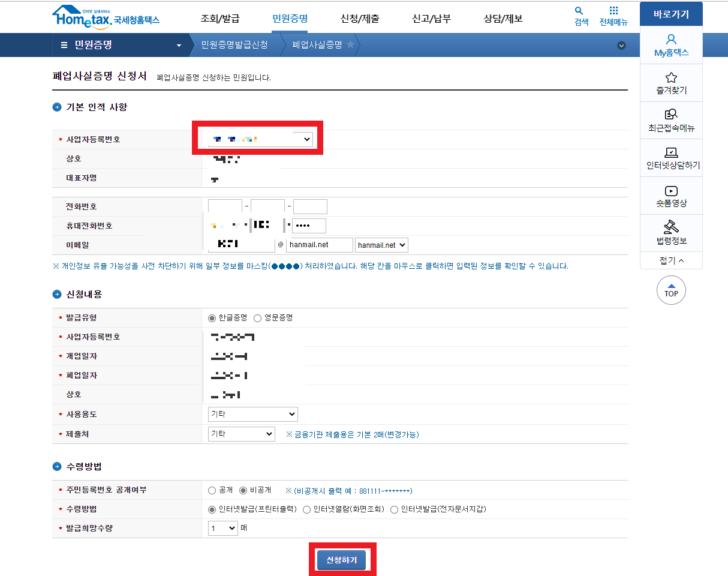Click the 바로가기 header button

pos(671,15)
